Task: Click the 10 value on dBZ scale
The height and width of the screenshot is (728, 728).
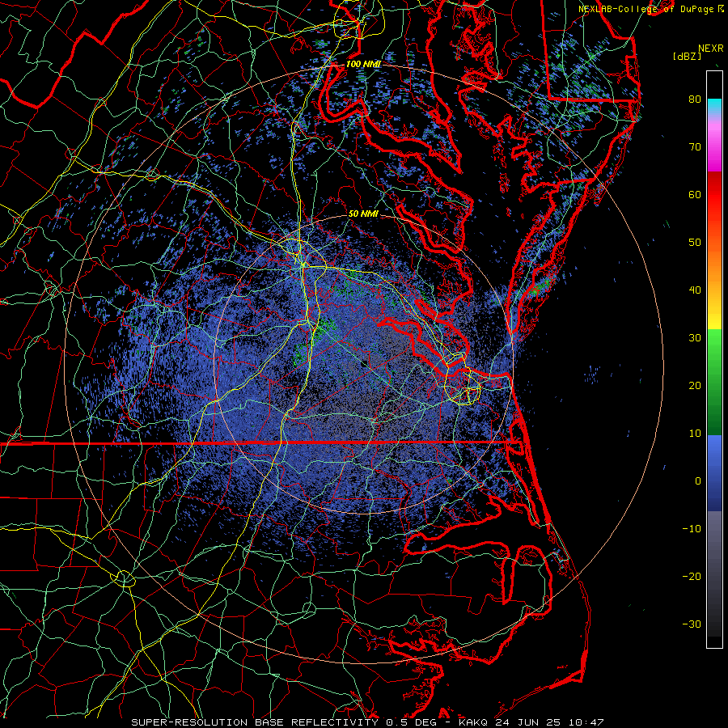Action: coord(695,434)
